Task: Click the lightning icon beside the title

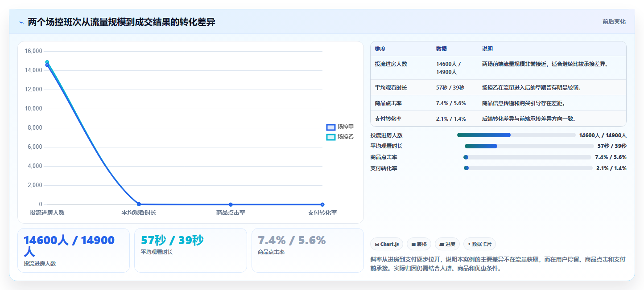Action: tap(21, 22)
